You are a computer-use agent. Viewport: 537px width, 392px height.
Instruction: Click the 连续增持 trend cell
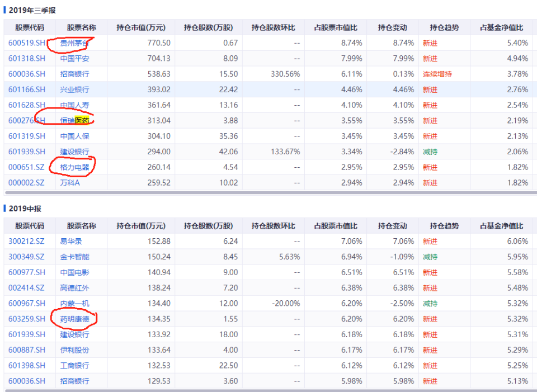tap(437, 74)
